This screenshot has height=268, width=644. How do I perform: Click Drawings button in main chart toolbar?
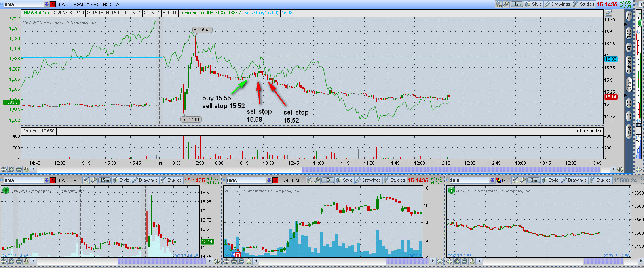[x=557, y=4]
